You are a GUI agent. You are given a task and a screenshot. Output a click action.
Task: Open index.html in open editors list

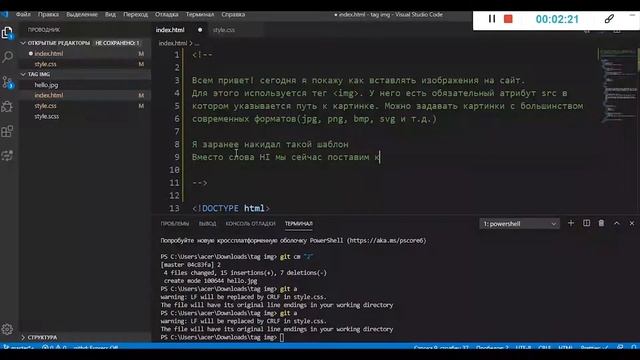[85, 53]
